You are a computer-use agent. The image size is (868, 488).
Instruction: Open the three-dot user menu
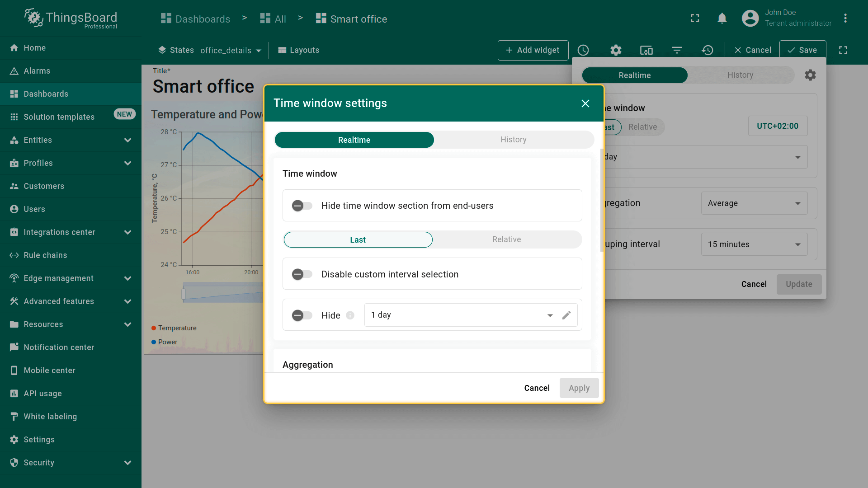[x=845, y=19]
